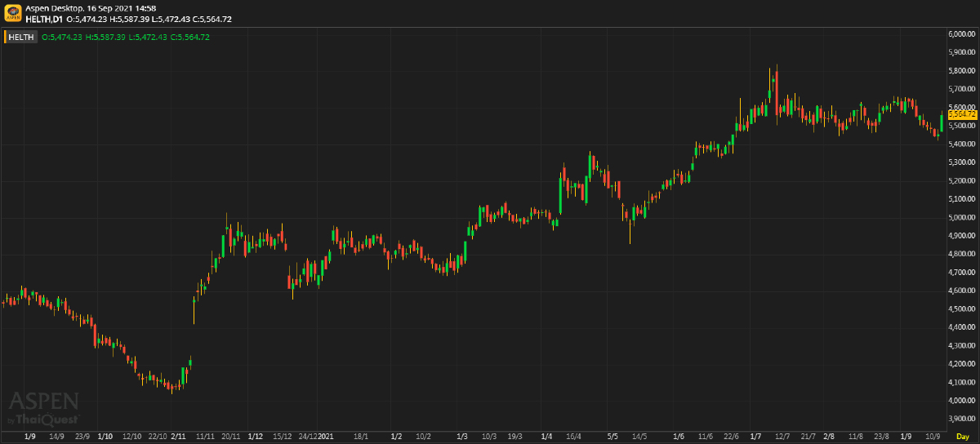Click the 22/10 date axis label
Viewport: 980px width, 444px height.
(158, 437)
